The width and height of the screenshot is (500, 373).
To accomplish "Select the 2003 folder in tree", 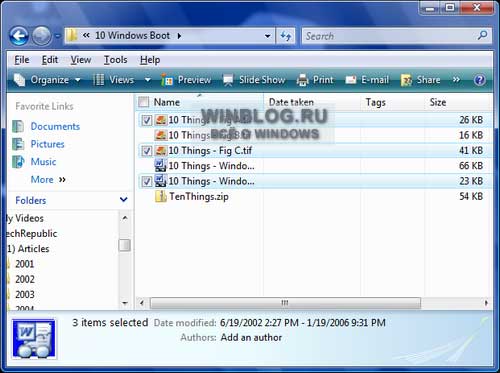I will click(x=25, y=295).
